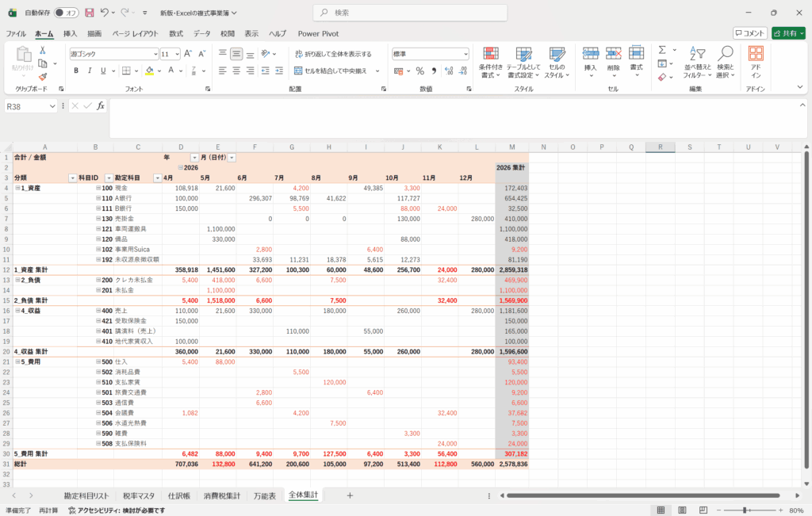This screenshot has width=812, height=516.
Task: Open the Sort & Filter tool
Action: 694,61
